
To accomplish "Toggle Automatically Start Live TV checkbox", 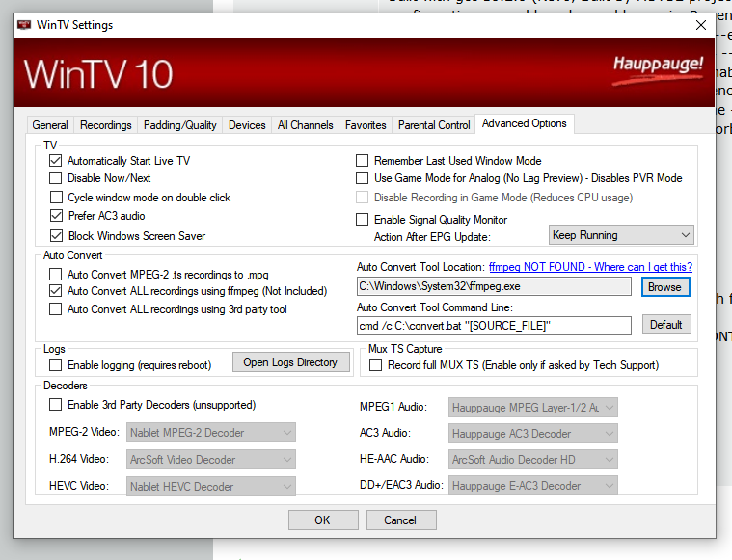I will (56, 161).
